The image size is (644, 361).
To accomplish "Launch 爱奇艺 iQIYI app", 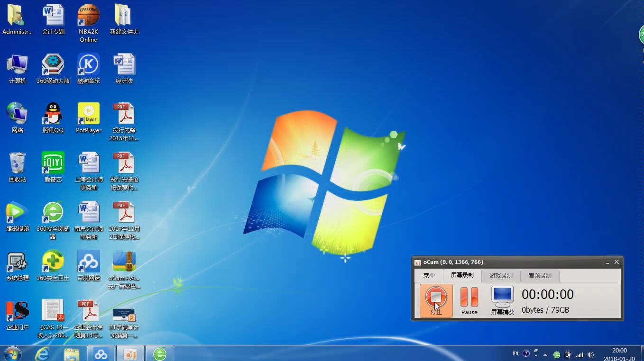I will pos(53,167).
